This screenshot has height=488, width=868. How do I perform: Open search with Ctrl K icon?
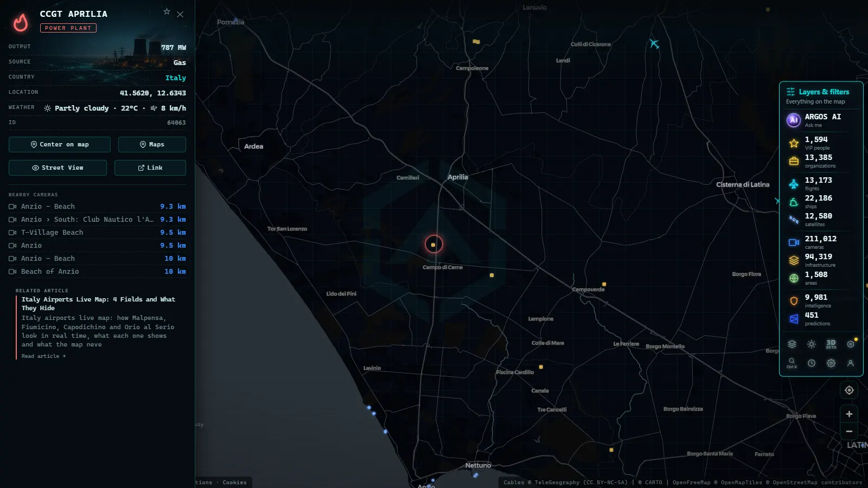792,363
